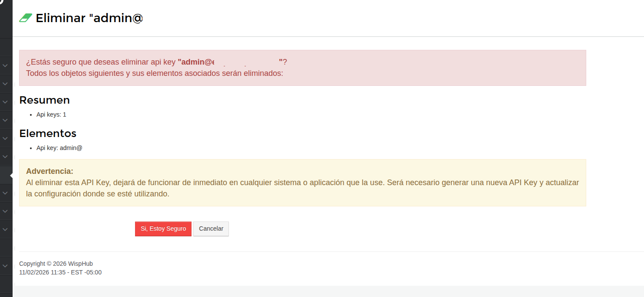Select the 'Resumen' heading

coord(44,100)
